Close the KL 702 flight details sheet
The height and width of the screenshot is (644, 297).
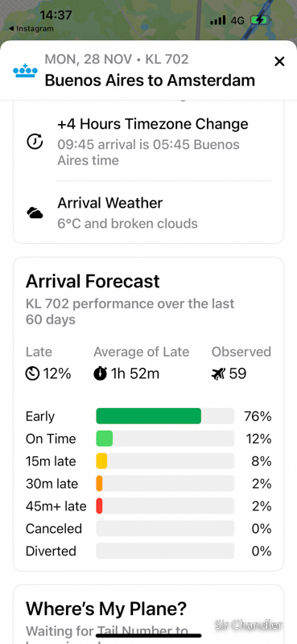pyautogui.click(x=279, y=62)
